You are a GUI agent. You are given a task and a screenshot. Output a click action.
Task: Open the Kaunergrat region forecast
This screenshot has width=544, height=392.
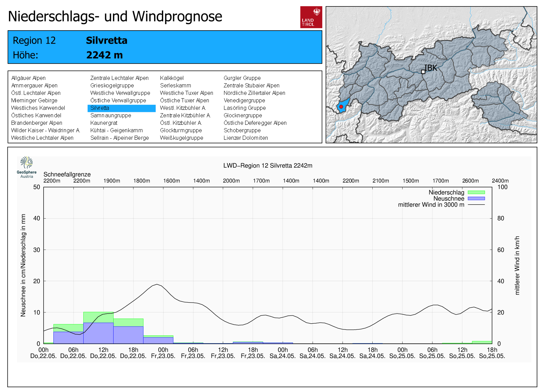coord(104,123)
